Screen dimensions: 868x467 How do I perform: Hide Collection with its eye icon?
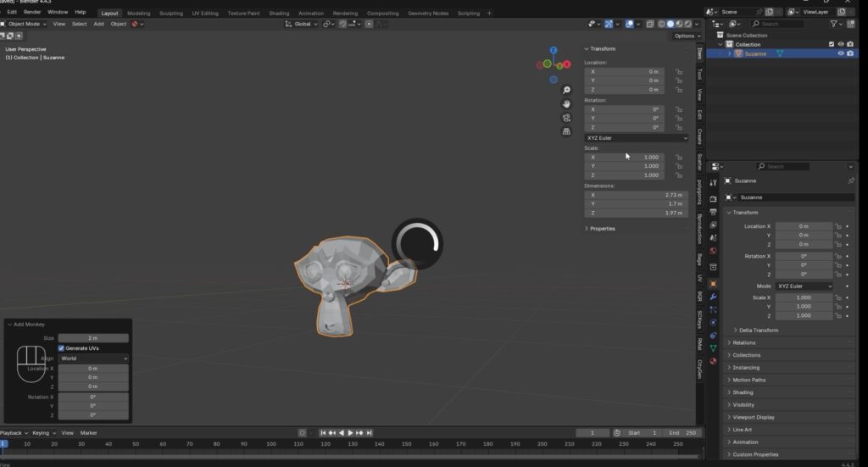click(x=841, y=44)
